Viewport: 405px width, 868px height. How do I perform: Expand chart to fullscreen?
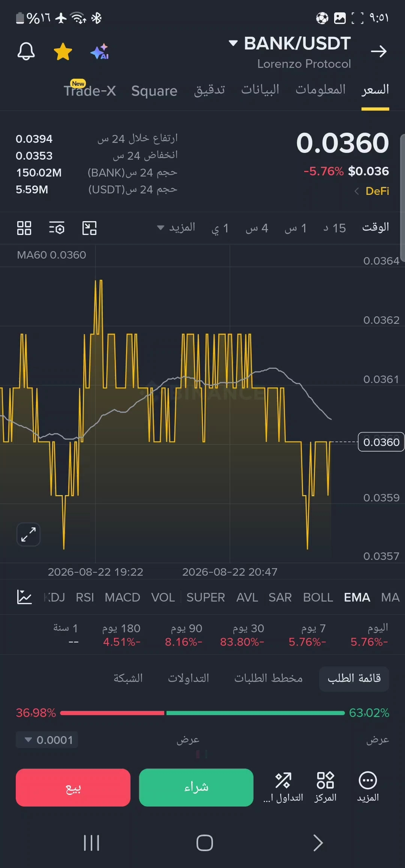tap(28, 534)
